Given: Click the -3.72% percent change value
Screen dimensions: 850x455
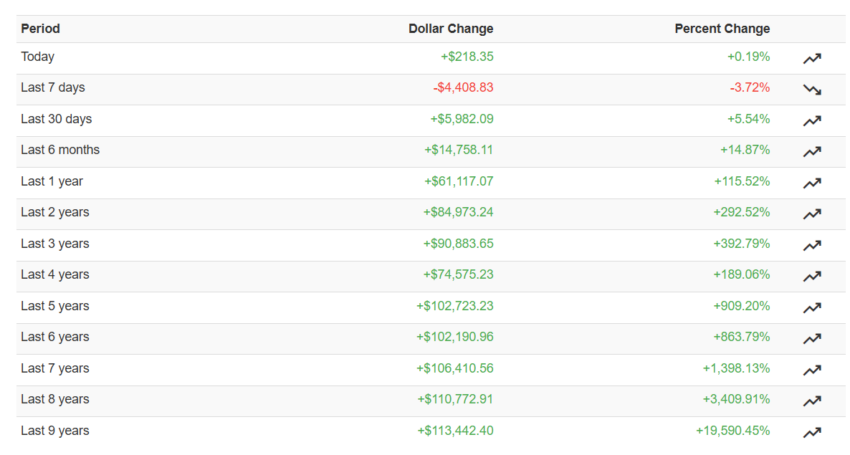Looking at the screenshot, I should pos(749,88).
